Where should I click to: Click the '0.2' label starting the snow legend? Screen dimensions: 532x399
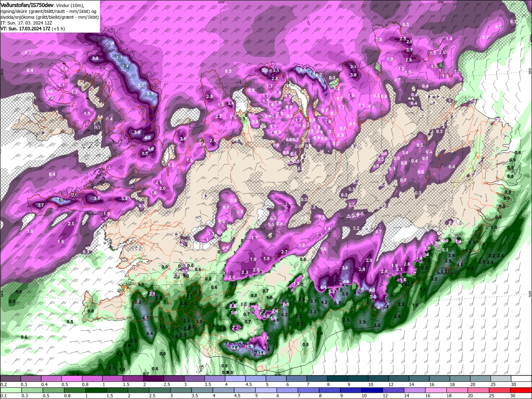click(4, 384)
